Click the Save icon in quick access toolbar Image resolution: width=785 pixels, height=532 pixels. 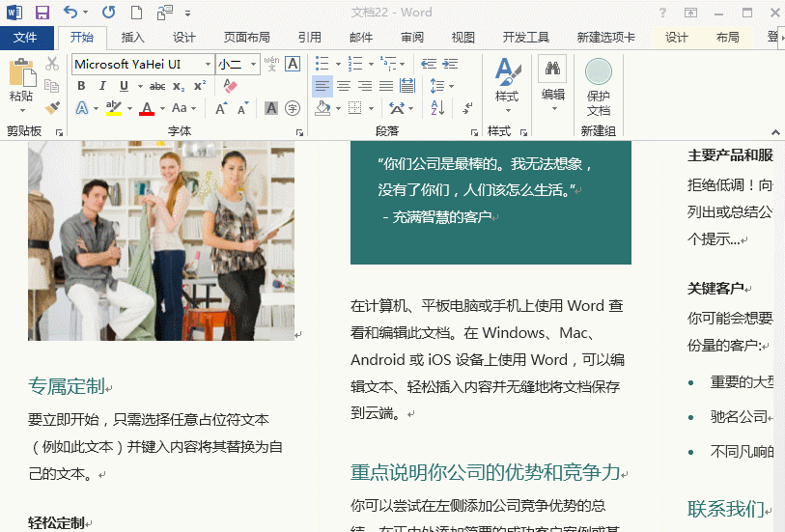tap(42, 12)
